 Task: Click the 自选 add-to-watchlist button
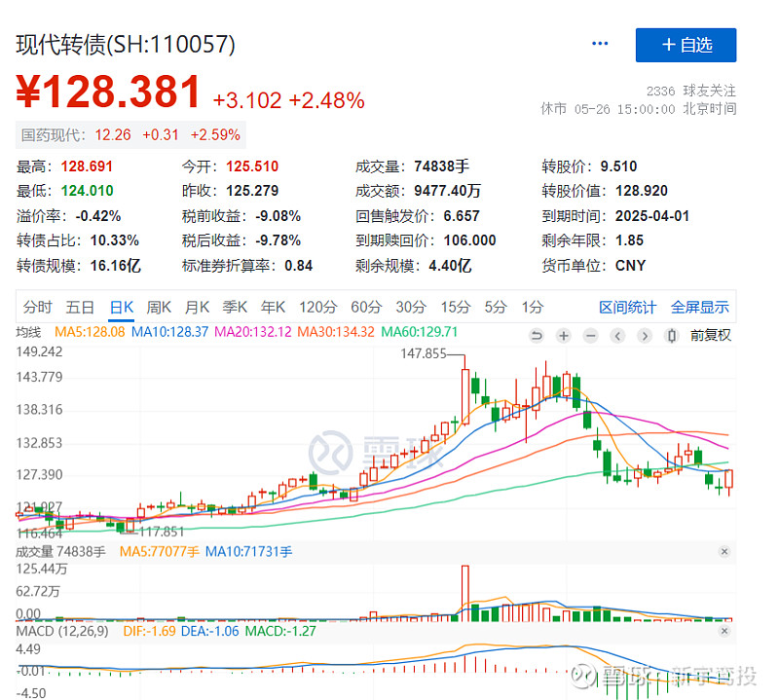coord(686,46)
